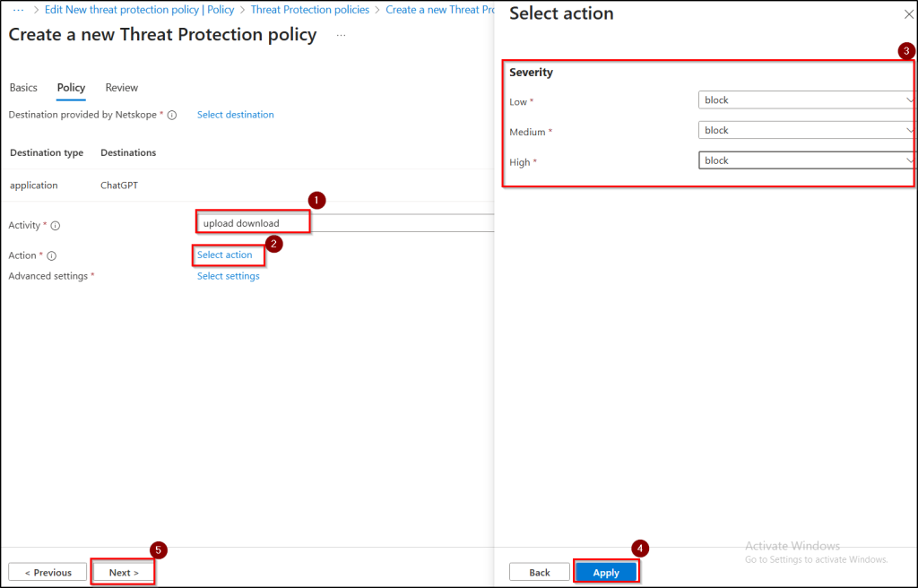Open the Threat Protection policies breadcrumb link
This screenshot has height=588, width=918.
pyautogui.click(x=310, y=10)
